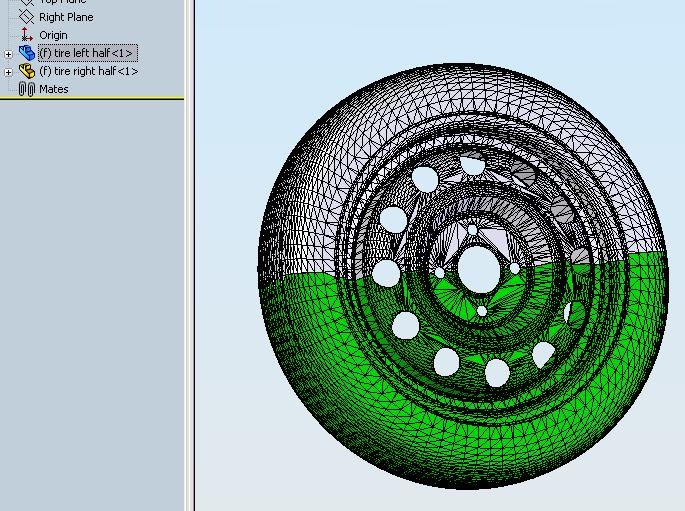The image size is (685, 511).
Task: Expand the tire right half component
Action: coord(8,72)
